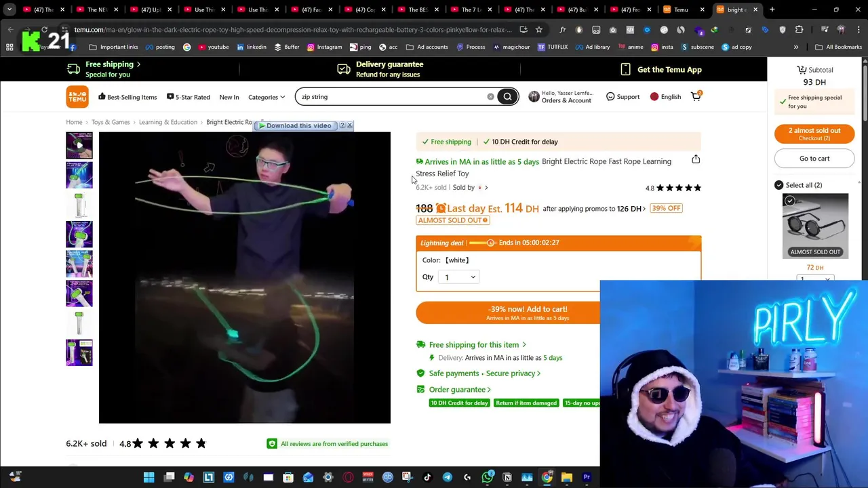Select the second product gallery thumbnail
868x488 pixels.
79,175
